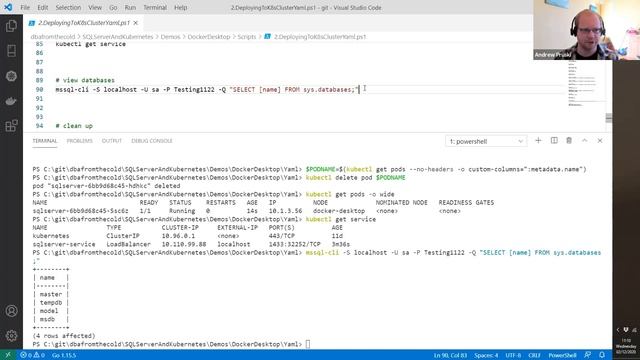The height and width of the screenshot is (360, 640).
Task: Click the remote window status bar icon
Action: pyautogui.click(x=8, y=355)
